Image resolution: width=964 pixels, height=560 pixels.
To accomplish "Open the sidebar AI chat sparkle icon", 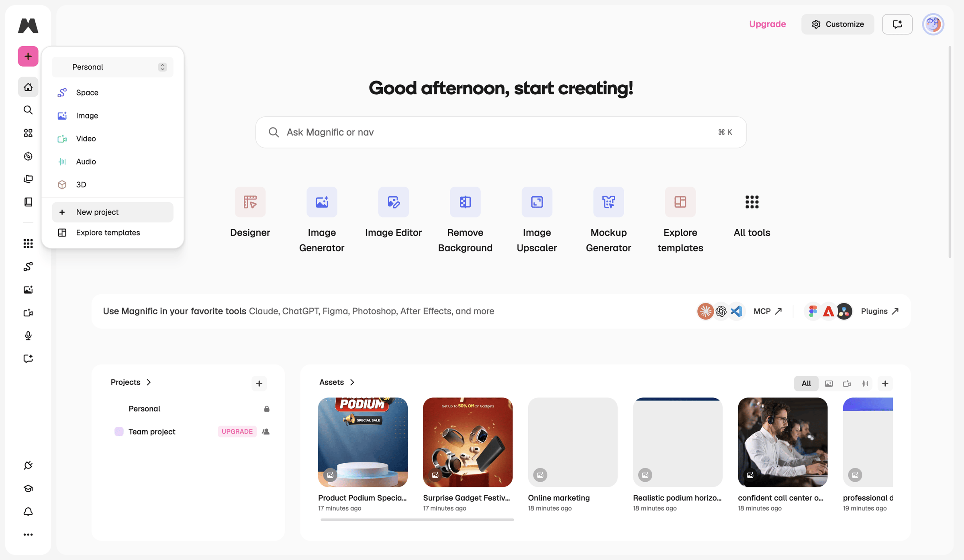I will pos(28,358).
